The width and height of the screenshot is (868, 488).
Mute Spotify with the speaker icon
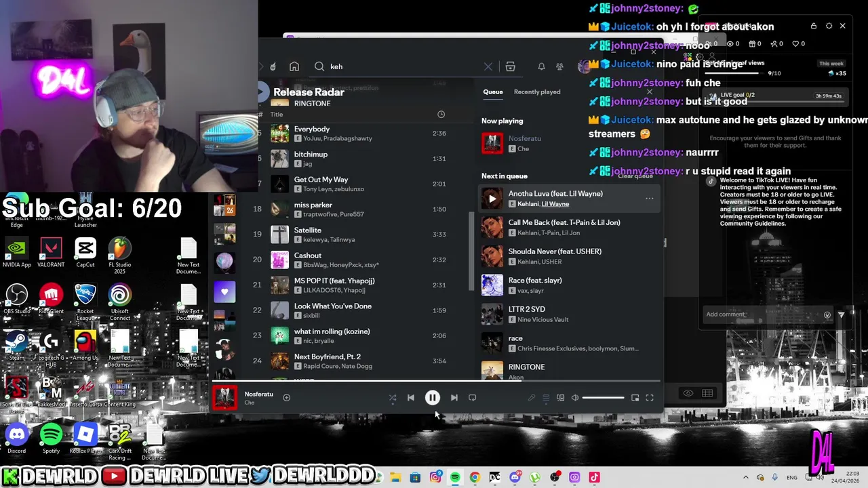point(575,398)
